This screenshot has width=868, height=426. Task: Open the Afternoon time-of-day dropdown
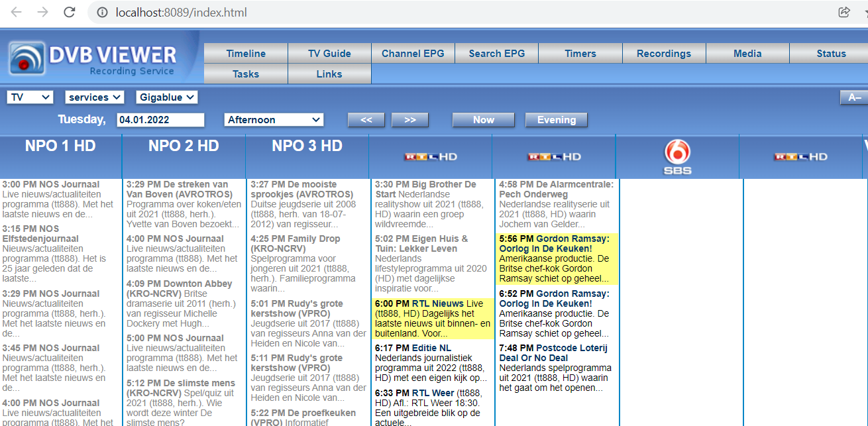(x=274, y=120)
